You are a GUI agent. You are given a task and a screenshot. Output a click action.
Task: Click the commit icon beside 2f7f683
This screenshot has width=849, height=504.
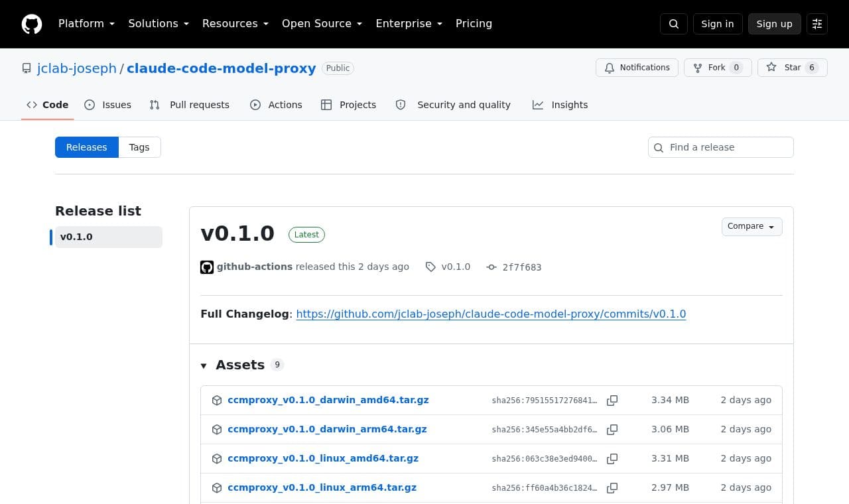[491, 267]
